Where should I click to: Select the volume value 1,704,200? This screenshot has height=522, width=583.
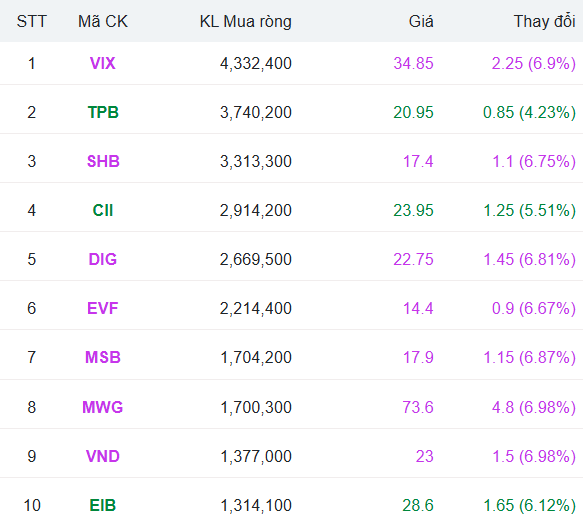point(256,358)
